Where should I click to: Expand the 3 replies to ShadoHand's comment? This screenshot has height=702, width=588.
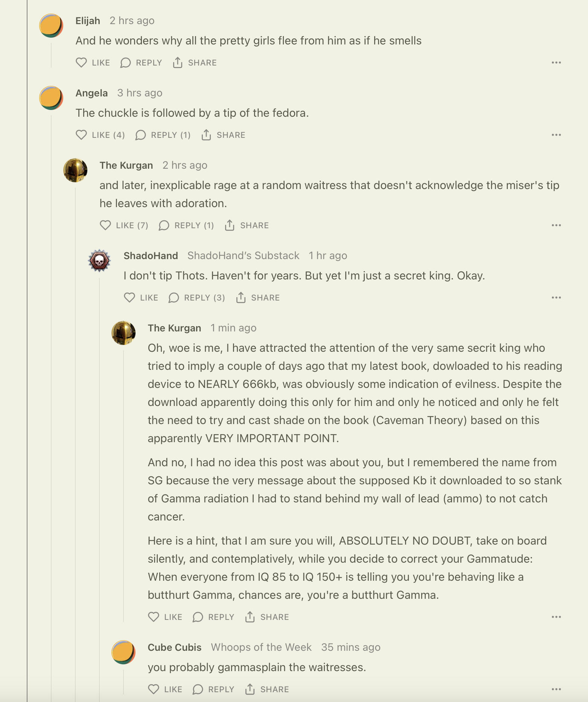(x=197, y=298)
